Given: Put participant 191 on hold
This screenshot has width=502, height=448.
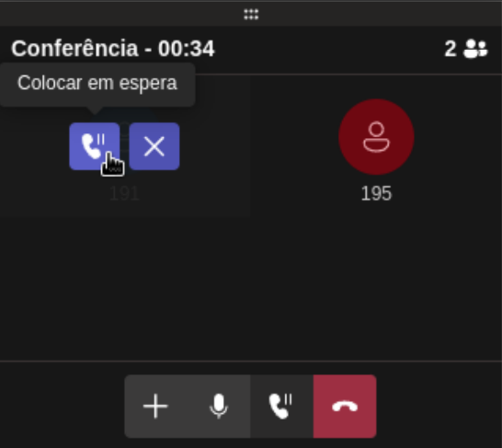Looking at the screenshot, I should [x=95, y=146].
